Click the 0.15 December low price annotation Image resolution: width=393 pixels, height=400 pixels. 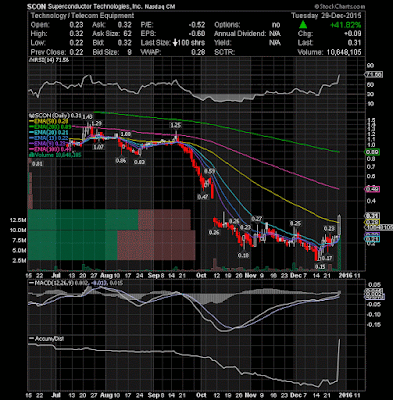tap(320, 266)
